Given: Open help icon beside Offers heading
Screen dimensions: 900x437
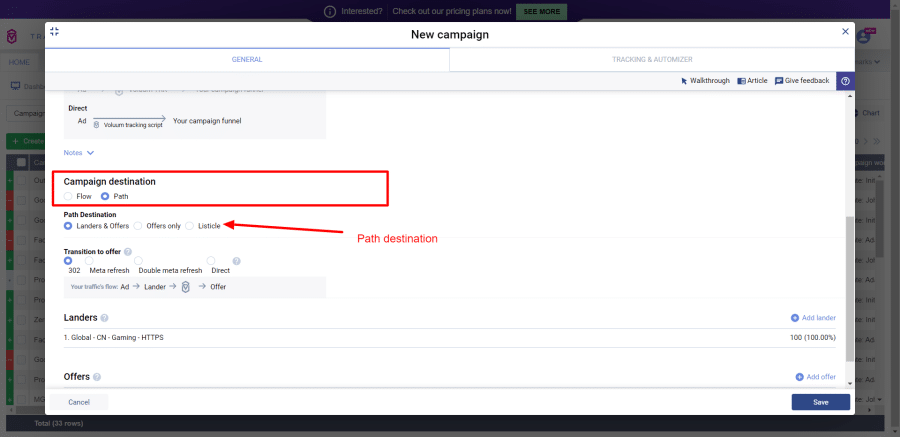Looking at the screenshot, I should (x=97, y=377).
